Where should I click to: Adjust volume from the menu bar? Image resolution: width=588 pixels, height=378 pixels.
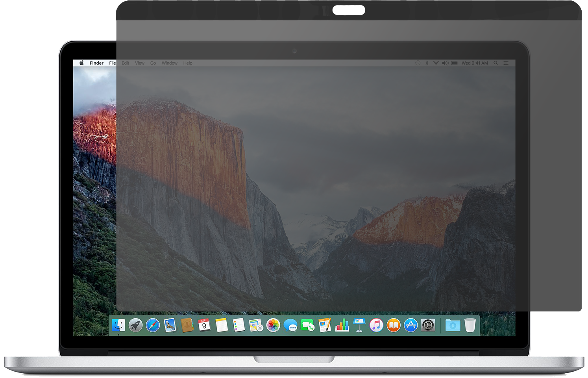pos(445,63)
